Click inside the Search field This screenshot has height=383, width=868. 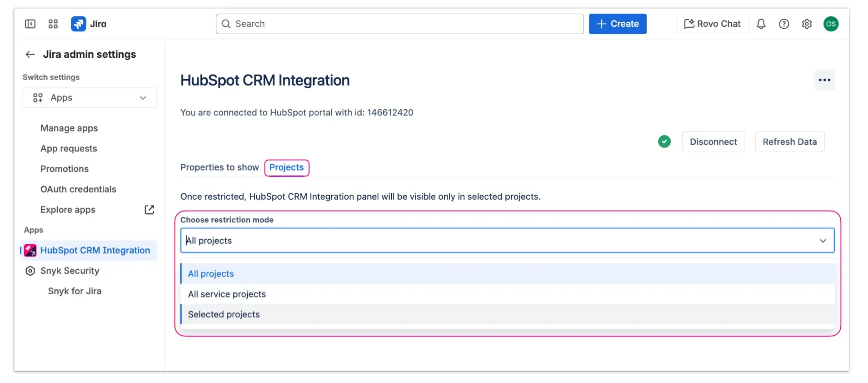pyautogui.click(x=400, y=24)
